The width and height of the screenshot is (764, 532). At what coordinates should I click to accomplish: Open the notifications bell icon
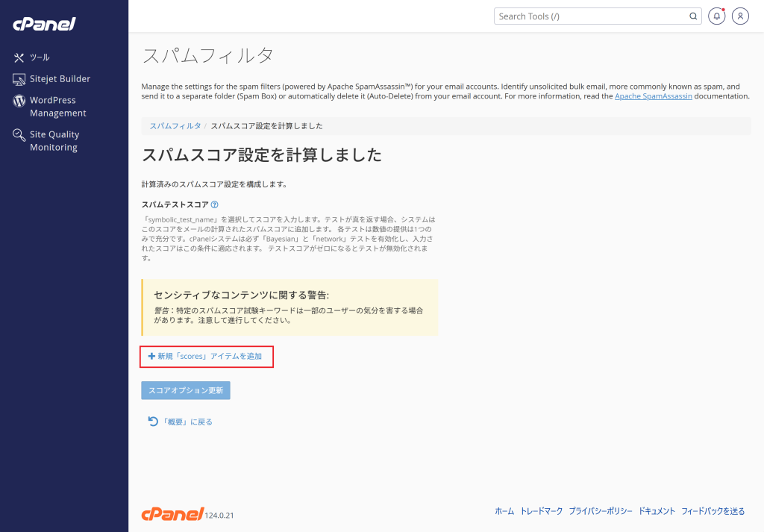[716, 16]
